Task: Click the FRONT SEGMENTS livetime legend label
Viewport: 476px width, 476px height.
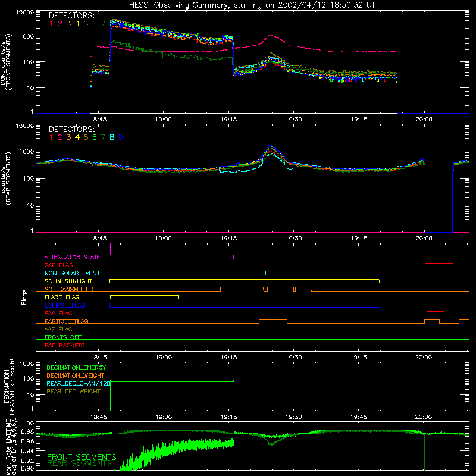Action: coord(82,457)
